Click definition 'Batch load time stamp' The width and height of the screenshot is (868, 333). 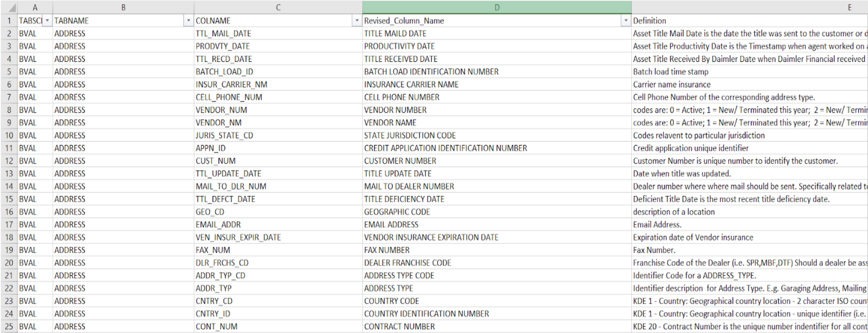click(x=671, y=72)
